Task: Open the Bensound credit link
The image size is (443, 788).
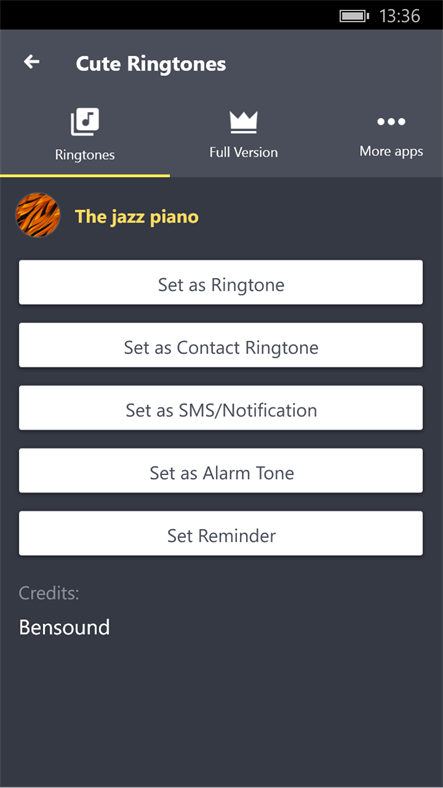Action: (x=64, y=627)
